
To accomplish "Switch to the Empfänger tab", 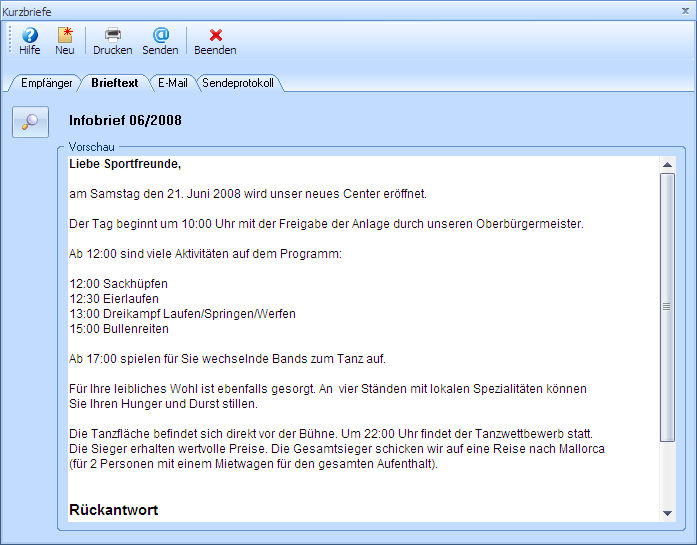I will pyautogui.click(x=46, y=83).
